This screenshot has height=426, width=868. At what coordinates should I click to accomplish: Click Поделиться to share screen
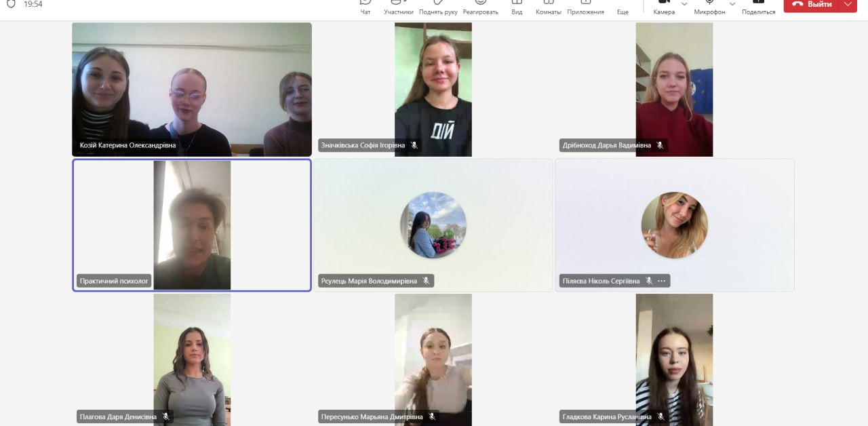(x=759, y=7)
